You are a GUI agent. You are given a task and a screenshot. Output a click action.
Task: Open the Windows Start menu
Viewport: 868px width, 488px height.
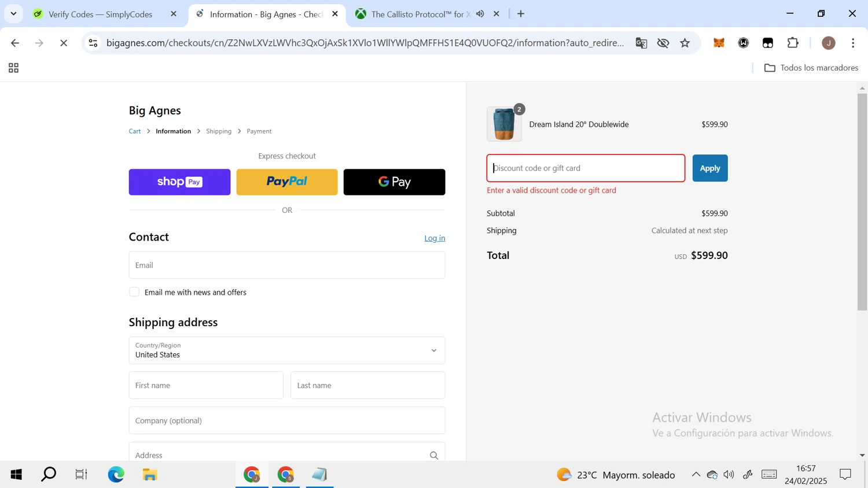[x=16, y=475]
